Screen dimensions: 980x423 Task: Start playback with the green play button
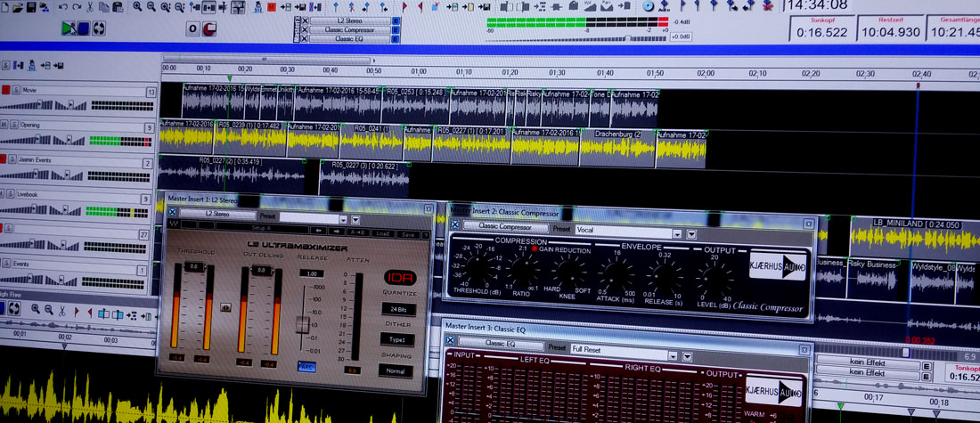coord(69,28)
